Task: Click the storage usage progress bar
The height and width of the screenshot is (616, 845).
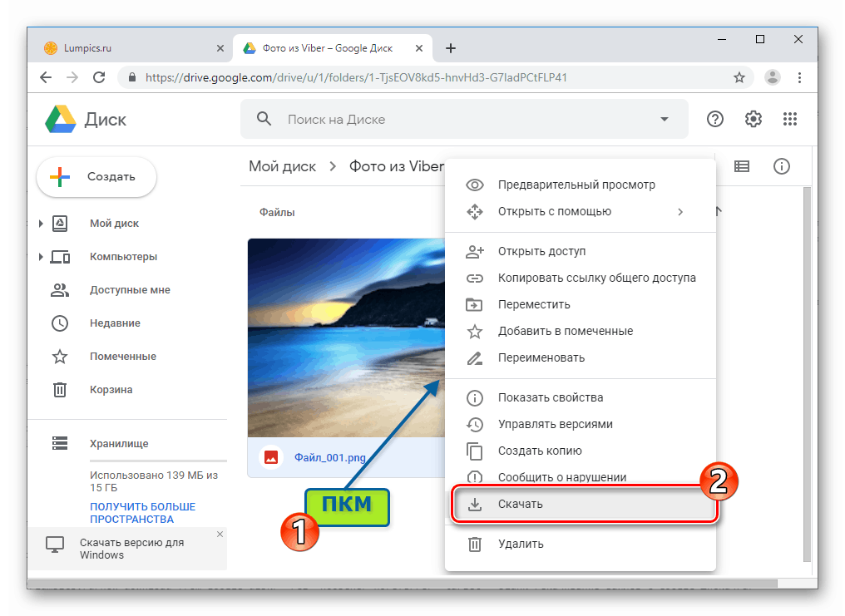Action: 158,461
